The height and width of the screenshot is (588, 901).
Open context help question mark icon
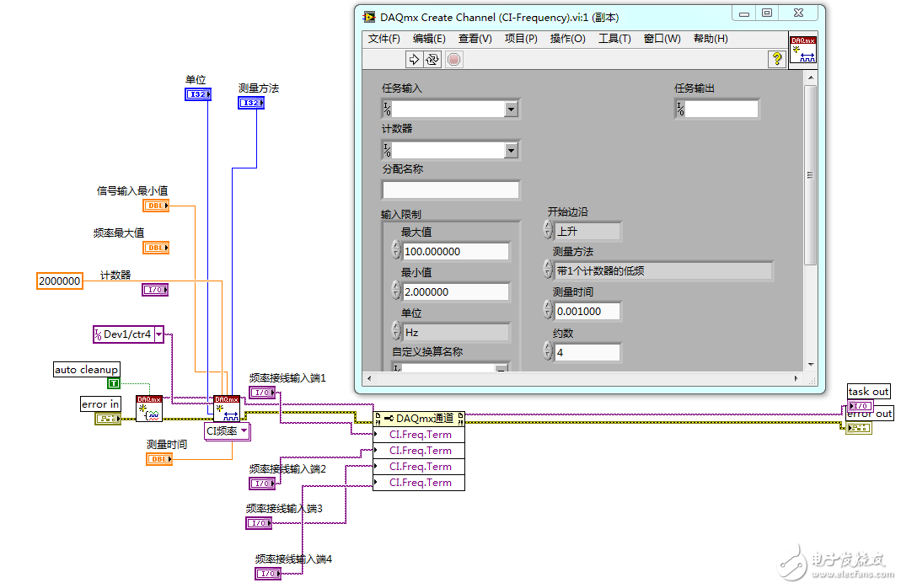pos(777,59)
